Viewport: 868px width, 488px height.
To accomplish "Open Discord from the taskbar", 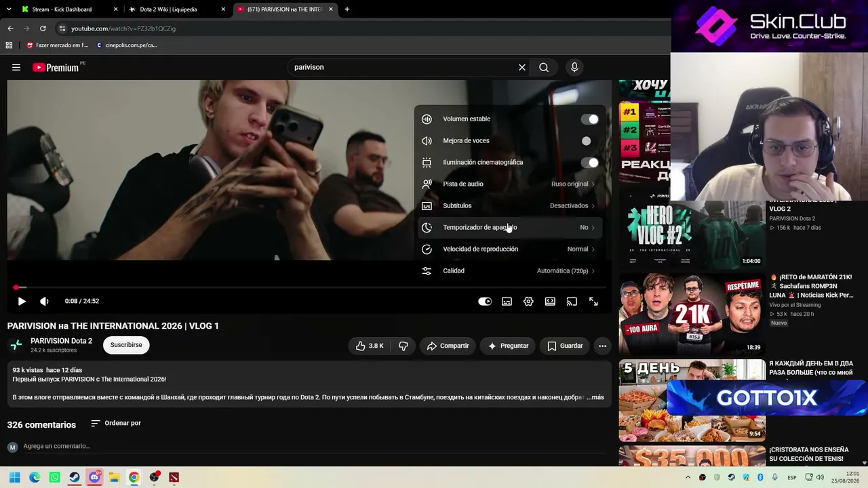I will coord(94,477).
